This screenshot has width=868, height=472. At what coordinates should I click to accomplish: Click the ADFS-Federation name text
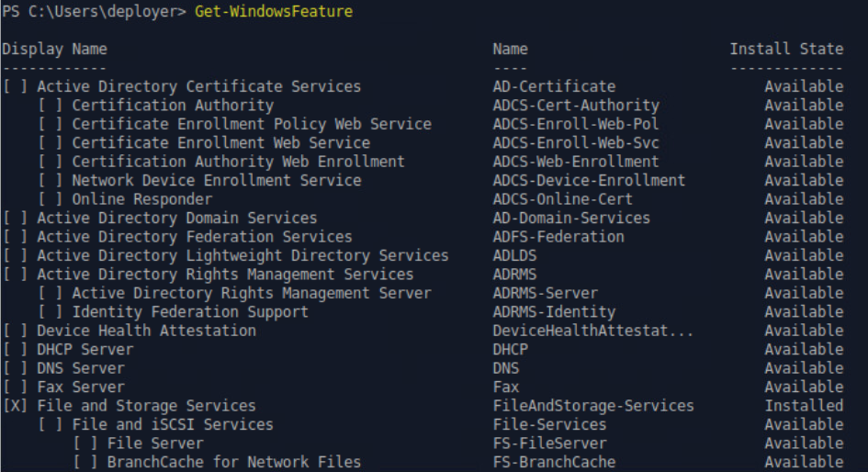558,237
